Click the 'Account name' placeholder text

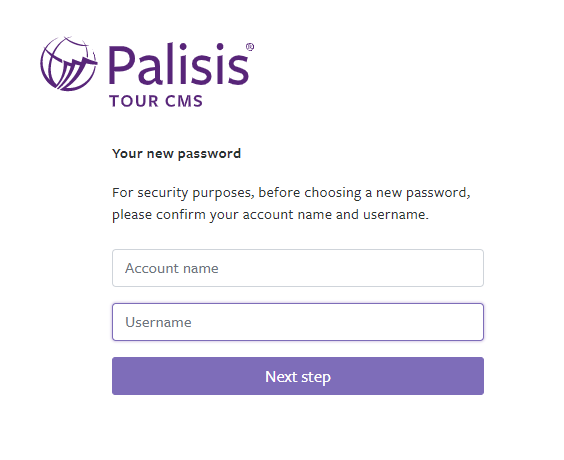(172, 268)
